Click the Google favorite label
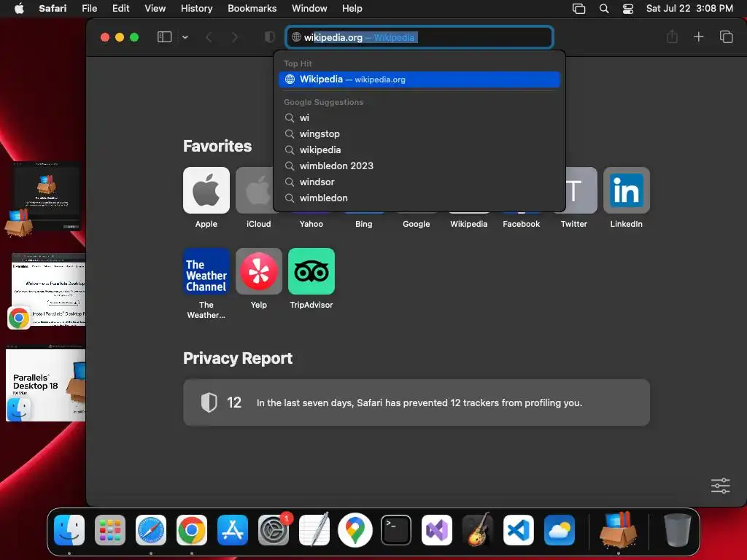 coord(417,224)
